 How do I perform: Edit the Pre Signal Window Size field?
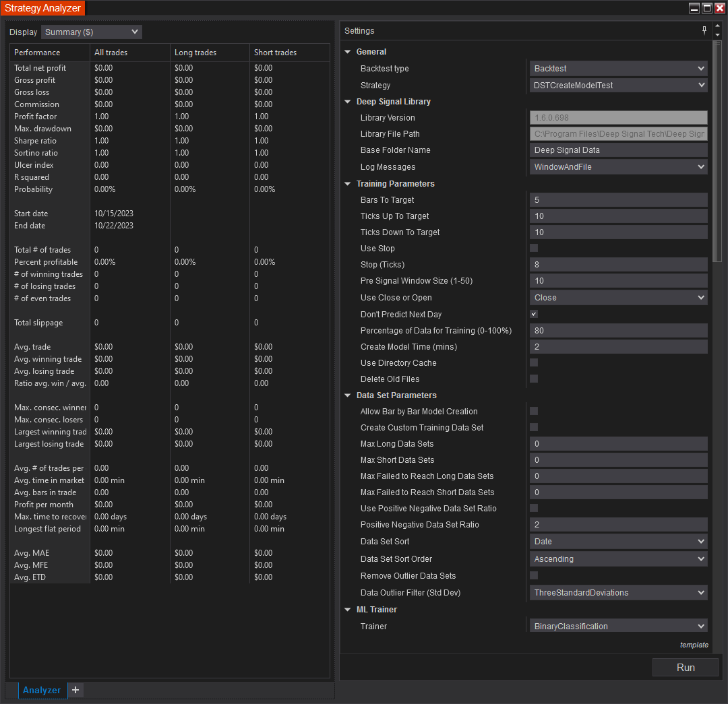(x=618, y=281)
